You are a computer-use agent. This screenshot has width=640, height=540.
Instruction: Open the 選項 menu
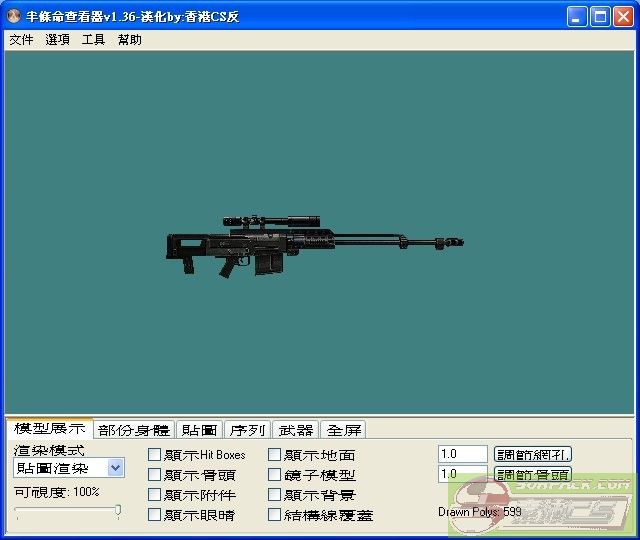click(x=57, y=40)
